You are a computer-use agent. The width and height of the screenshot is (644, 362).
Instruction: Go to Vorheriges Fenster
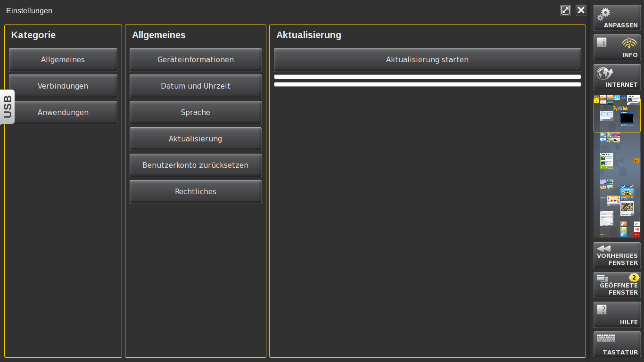[617, 255]
